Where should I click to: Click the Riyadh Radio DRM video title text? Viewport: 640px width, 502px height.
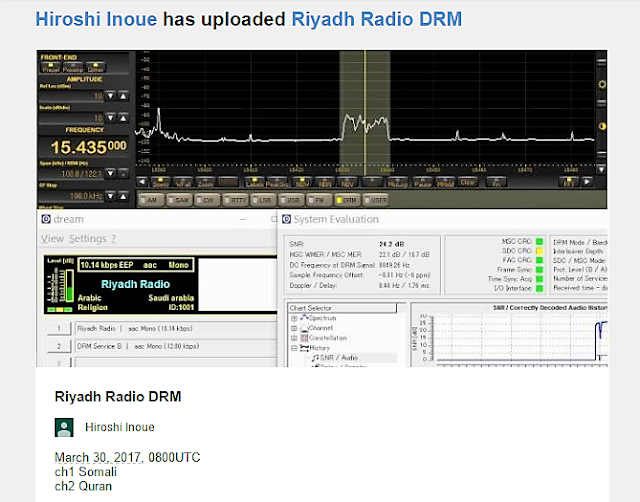click(x=118, y=396)
